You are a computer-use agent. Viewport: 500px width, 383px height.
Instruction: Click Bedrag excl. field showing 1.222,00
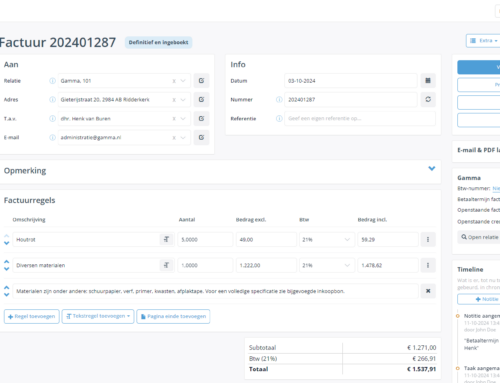[266, 265]
